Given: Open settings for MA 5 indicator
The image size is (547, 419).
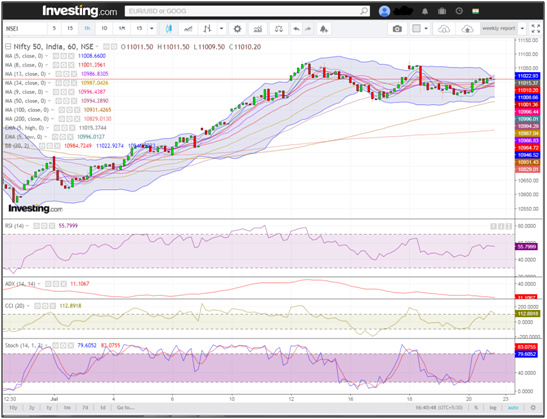Looking at the screenshot, I should [63, 56].
